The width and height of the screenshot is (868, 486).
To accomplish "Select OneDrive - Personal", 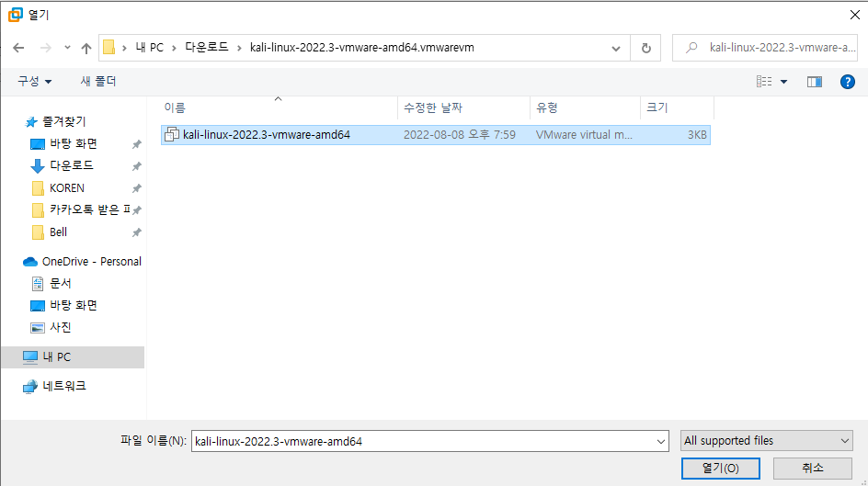I will 92,262.
